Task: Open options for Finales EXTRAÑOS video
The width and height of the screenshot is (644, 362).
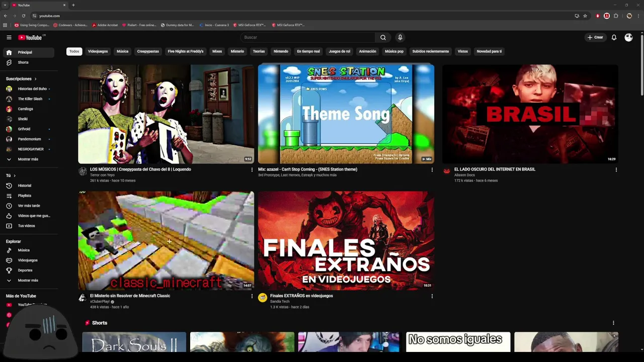Action: pos(432,296)
